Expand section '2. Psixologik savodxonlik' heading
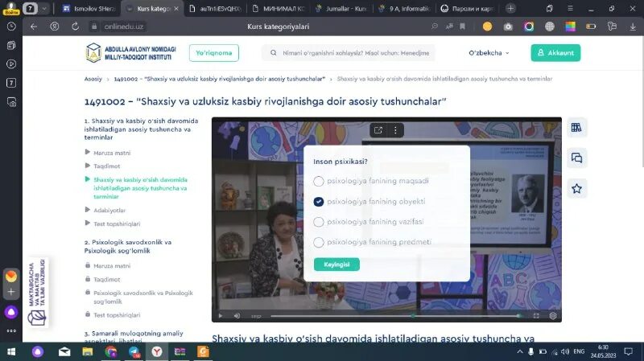 (128, 246)
